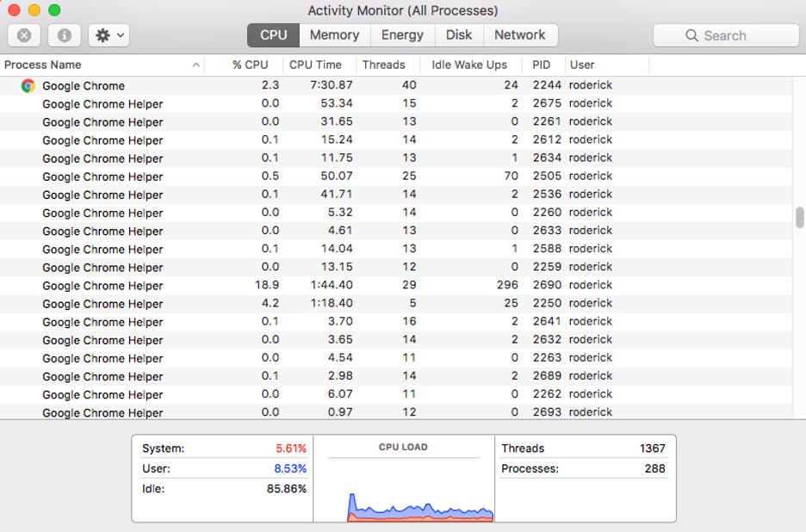The width and height of the screenshot is (806, 532).
Task: Select Chrome Helper row with PID 2588
Action: (396, 249)
